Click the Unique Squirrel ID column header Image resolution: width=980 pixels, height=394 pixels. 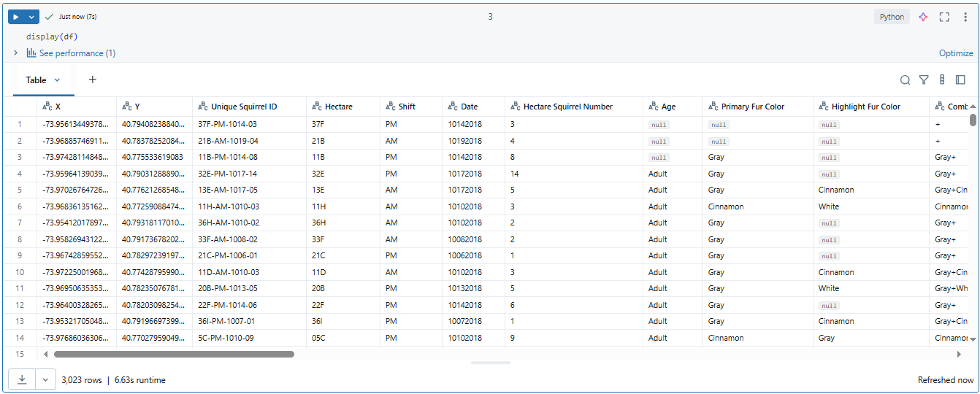tap(244, 107)
